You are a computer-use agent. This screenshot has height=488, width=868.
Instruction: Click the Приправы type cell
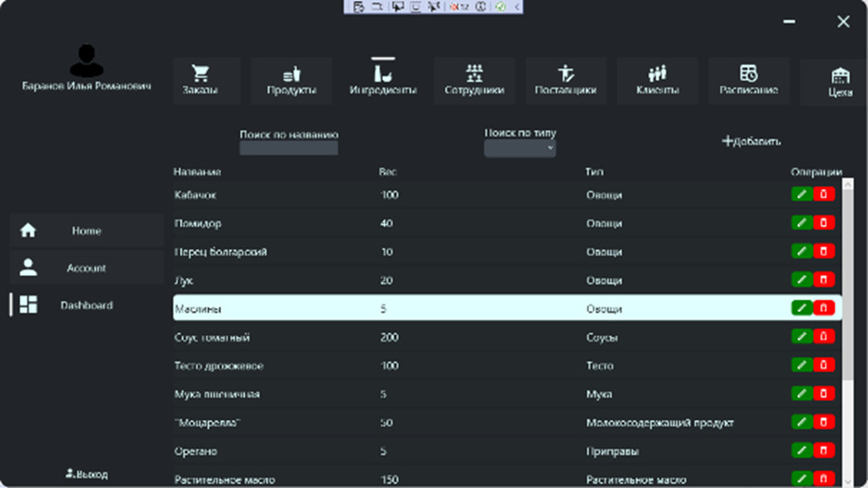pyautogui.click(x=612, y=451)
